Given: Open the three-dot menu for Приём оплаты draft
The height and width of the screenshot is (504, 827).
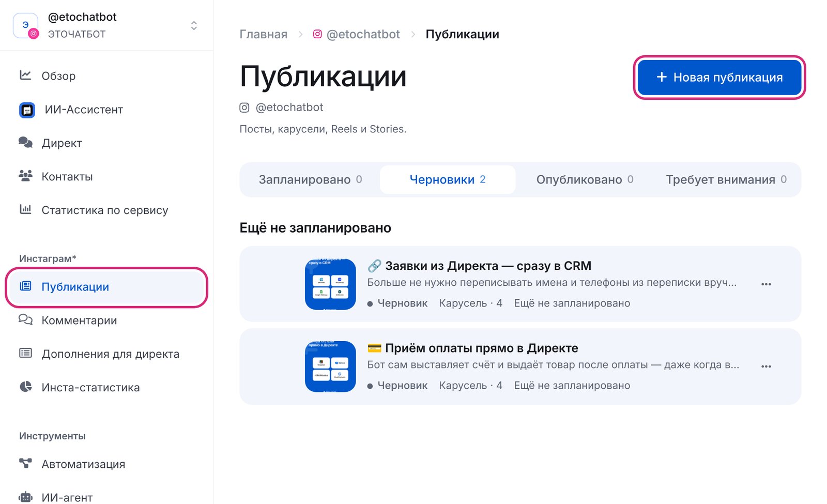Looking at the screenshot, I should 766,366.
